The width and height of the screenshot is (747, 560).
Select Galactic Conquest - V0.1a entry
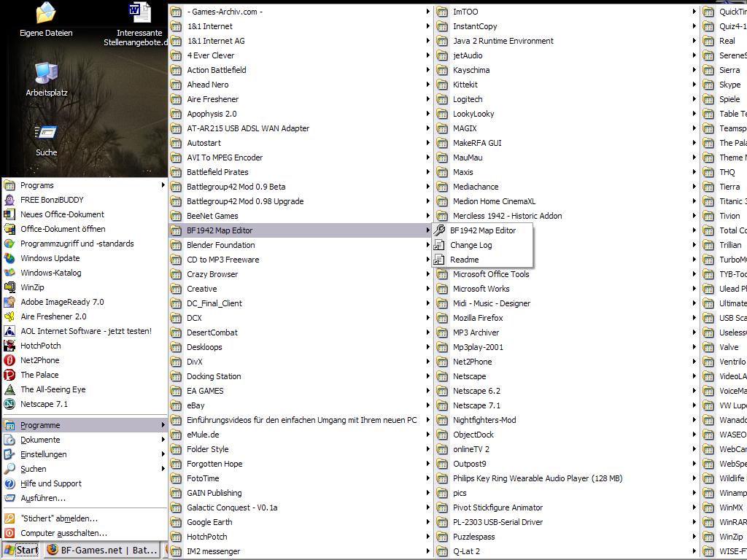click(300, 507)
